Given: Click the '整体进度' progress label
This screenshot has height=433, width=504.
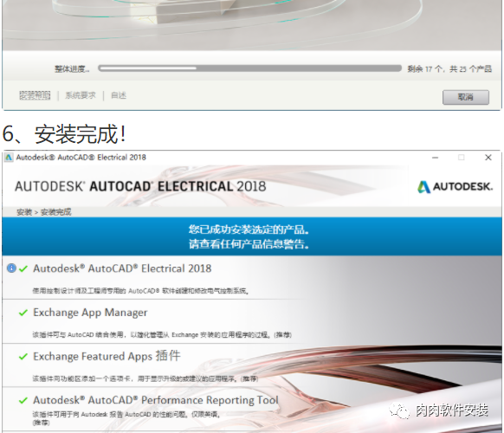Looking at the screenshot, I should (x=72, y=68).
